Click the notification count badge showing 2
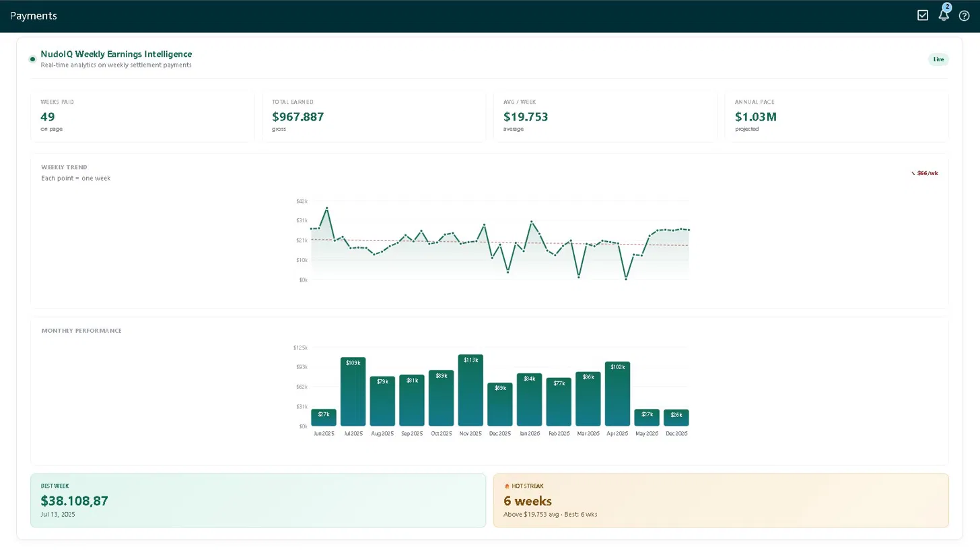This screenshot has width=980, height=551. pos(947,7)
